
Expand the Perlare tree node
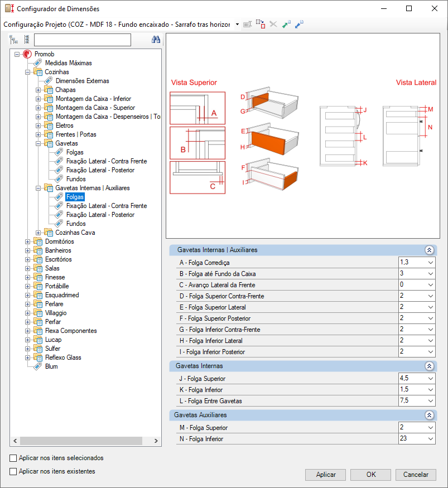(27, 304)
